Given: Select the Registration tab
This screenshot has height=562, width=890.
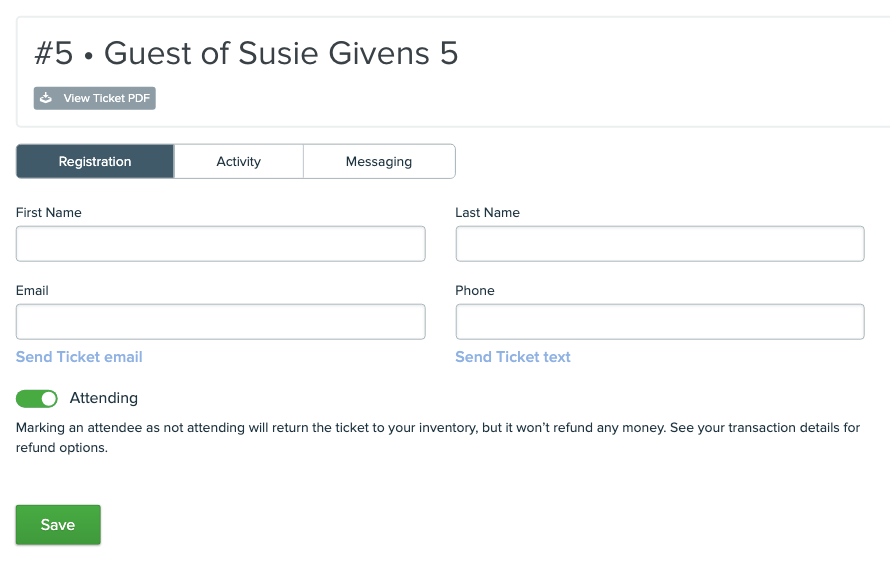Looking at the screenshot, I should click(95, 161).
